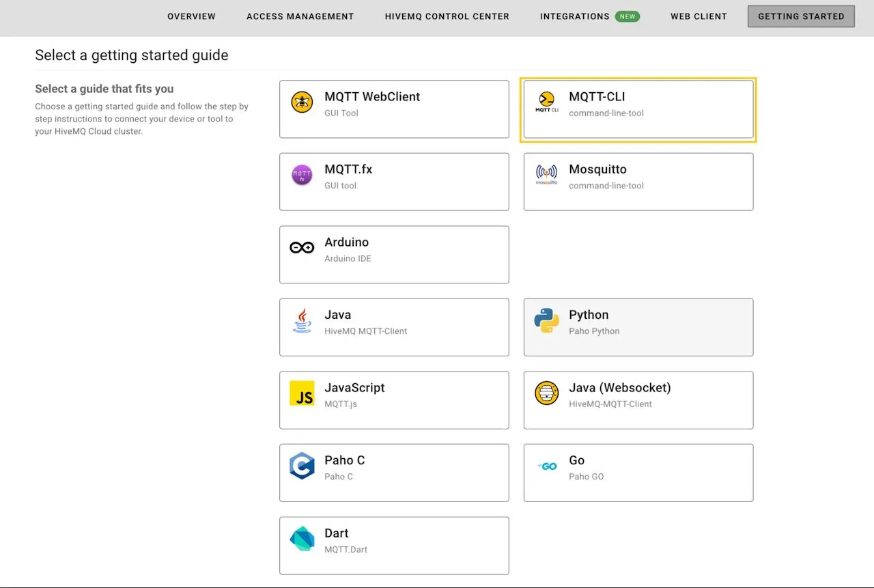This screenshot has width=874, height=588.
Task: Click the 'Paho GO' subtitle text
Action: pyautogui.click(x=587, y=477)
